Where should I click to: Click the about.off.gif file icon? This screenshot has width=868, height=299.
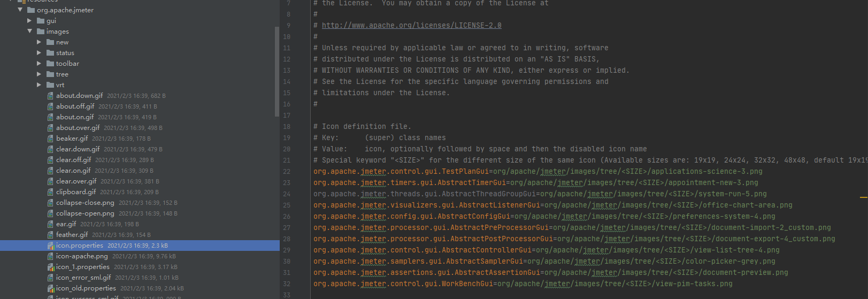coord(50,106)
